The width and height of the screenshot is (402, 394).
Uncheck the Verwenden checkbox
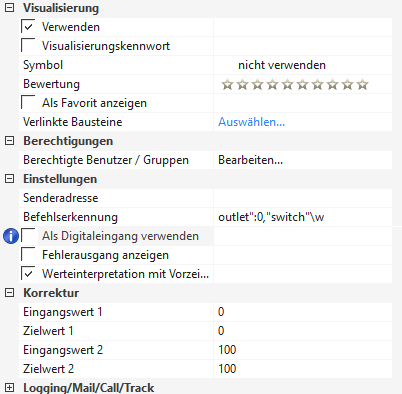click(28, 27)
